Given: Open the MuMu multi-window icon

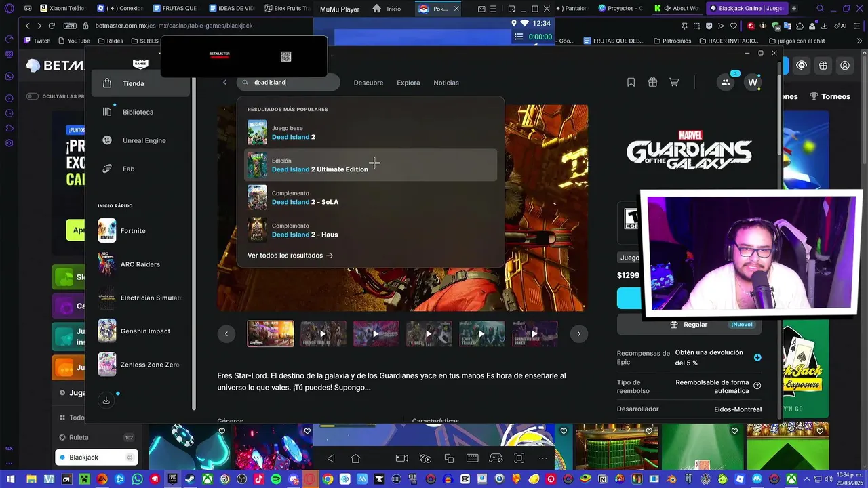Looking at the screenshot, I should coord(449,459).
